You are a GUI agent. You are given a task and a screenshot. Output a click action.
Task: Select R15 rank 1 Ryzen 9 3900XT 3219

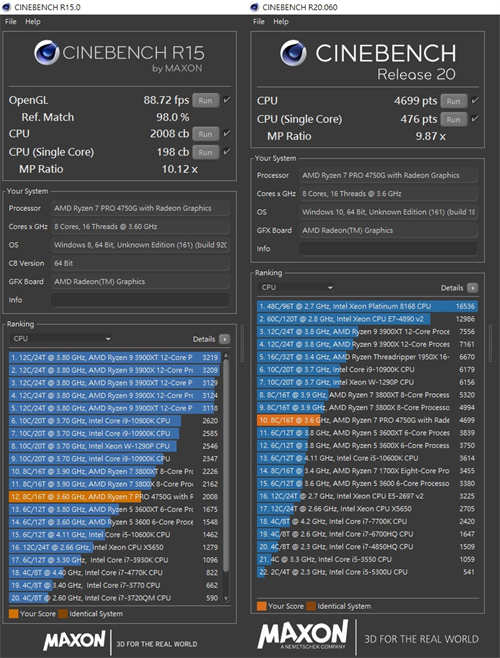[115, 358]
